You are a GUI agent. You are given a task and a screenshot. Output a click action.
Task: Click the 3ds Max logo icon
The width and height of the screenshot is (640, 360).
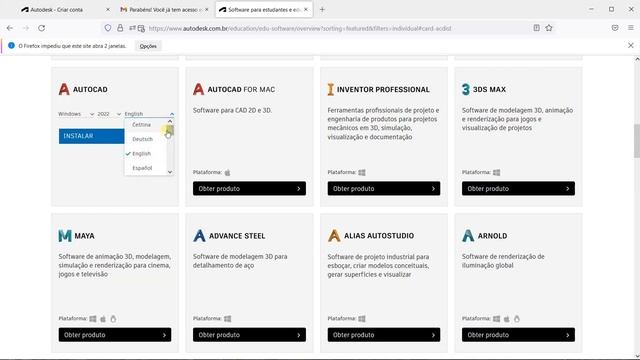[x=466, y=89]
